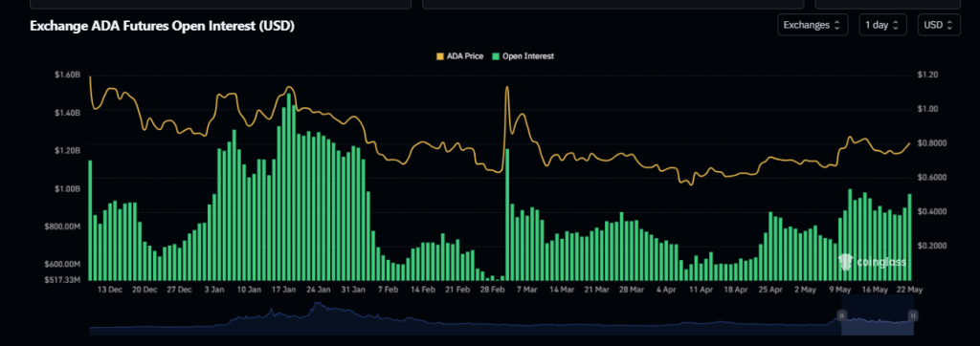Viewport: 980px width, 346px height.
Task: Click the 14 Feb date axis label
Action: point(423,290)
